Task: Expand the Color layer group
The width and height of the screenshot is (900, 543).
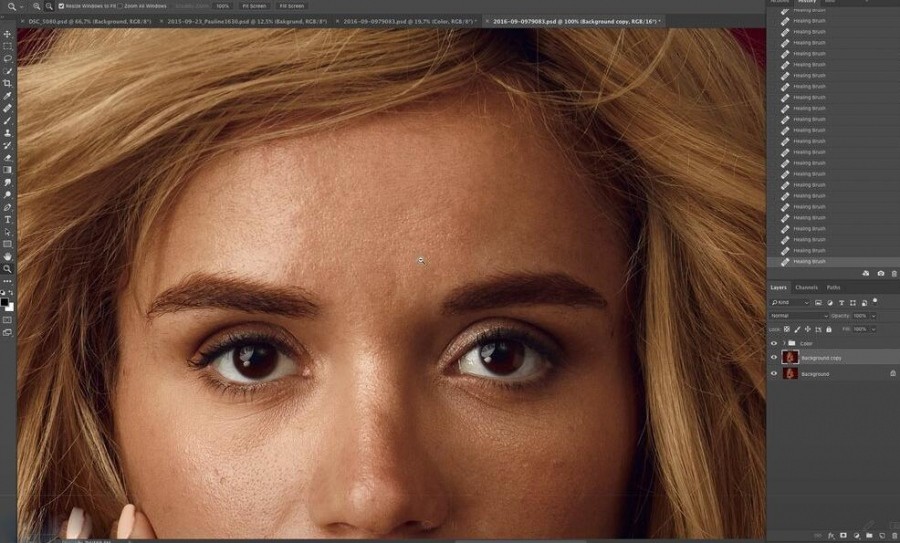Action: click(783, 343)
